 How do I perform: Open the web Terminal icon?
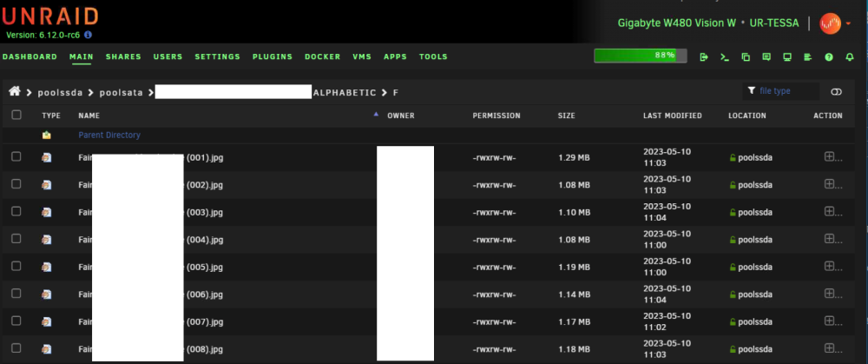pyautogui.click(x=725, y=56)
